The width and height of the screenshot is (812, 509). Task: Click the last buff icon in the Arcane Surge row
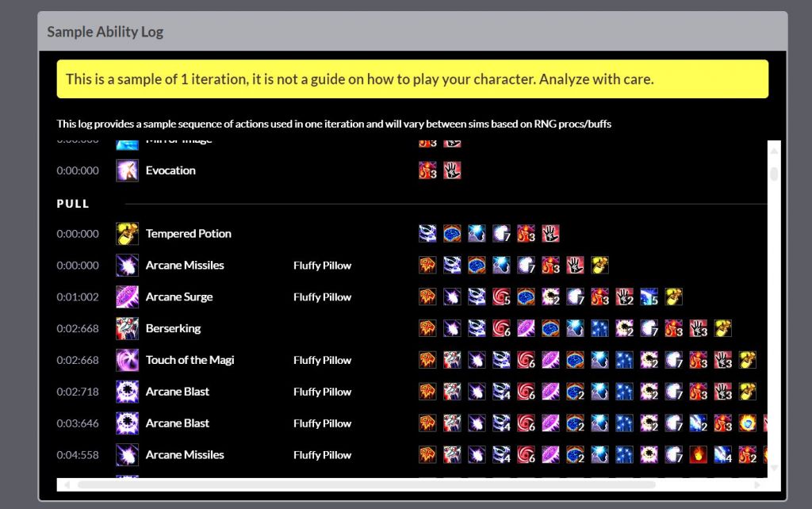(673, 297)
